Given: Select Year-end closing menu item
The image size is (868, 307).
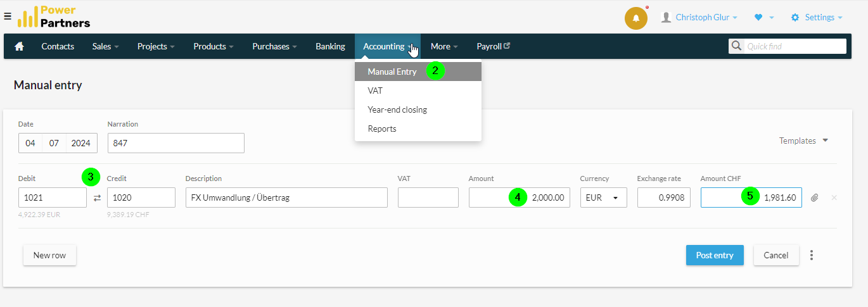Looking at the screenshot, I should [x=418, y=110].
